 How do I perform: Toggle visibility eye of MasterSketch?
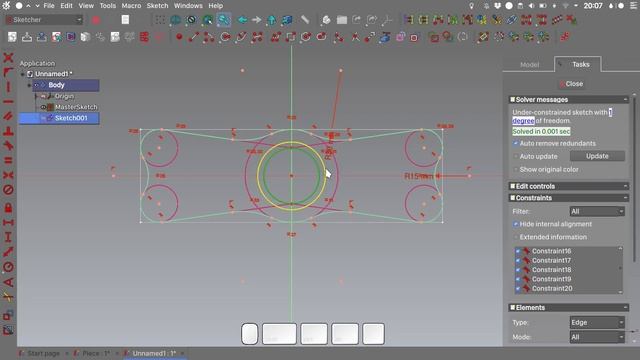coord(43,107)
